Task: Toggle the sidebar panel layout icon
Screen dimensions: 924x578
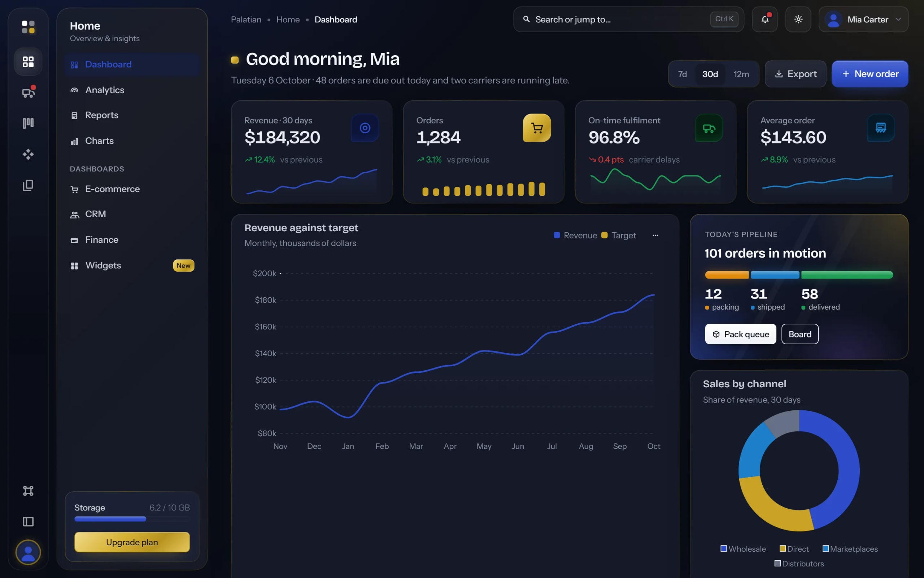Action: point(28,521)
